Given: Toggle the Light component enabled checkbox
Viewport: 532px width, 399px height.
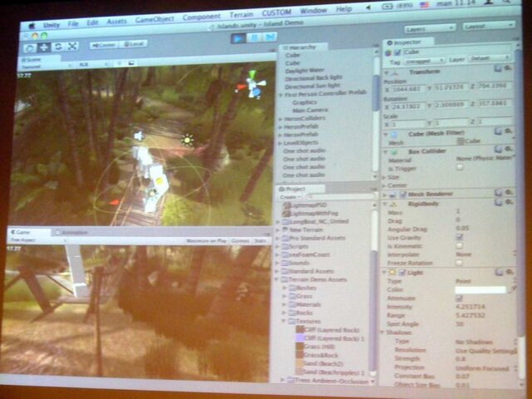Looking at the screenshot, I should (x=402, y=272).
